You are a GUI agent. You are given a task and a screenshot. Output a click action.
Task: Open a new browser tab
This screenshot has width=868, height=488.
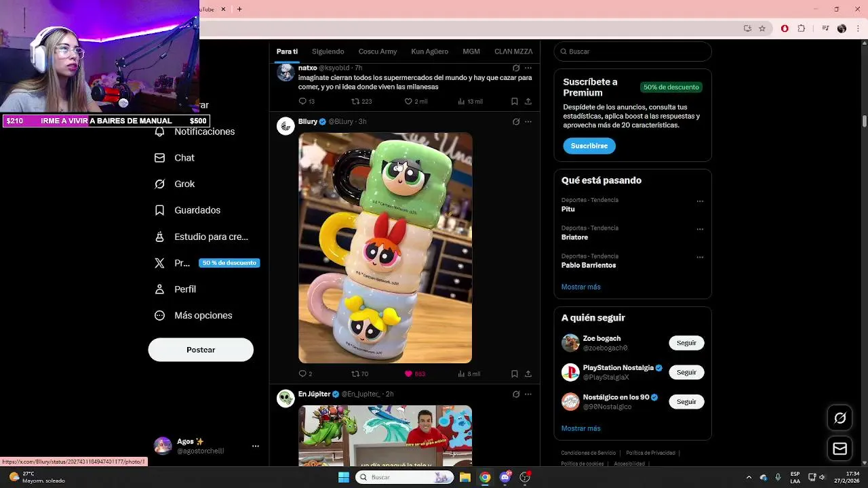(x=239, y=9)
